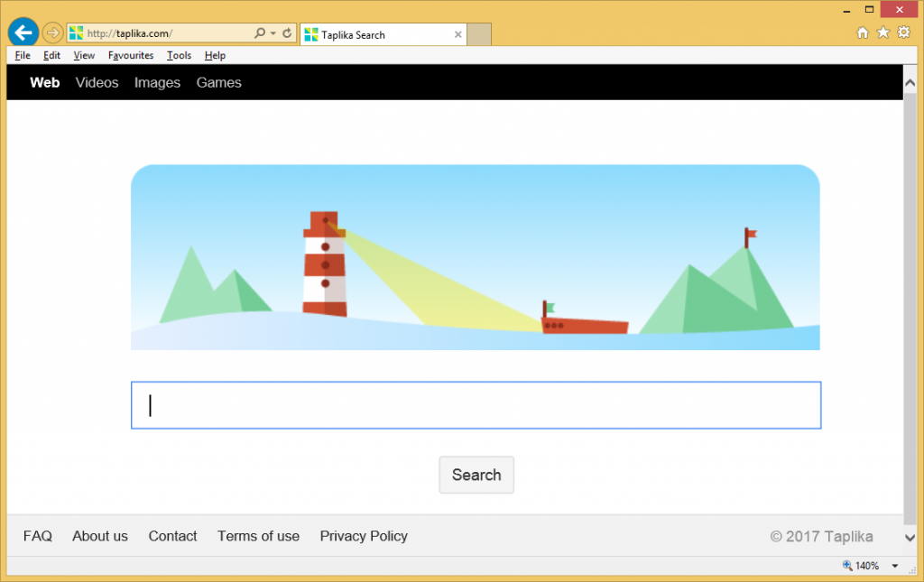924x582 pixels.
Task: Open the address bar autocomplete dropdown
Action: click(x=273, y=33)
